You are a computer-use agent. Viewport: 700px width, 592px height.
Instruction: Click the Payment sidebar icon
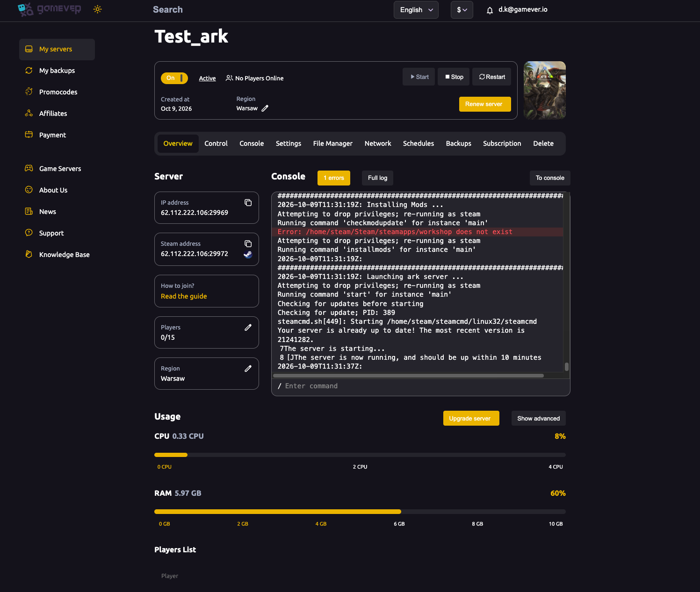pyautogui.click(x=29, y=135)
